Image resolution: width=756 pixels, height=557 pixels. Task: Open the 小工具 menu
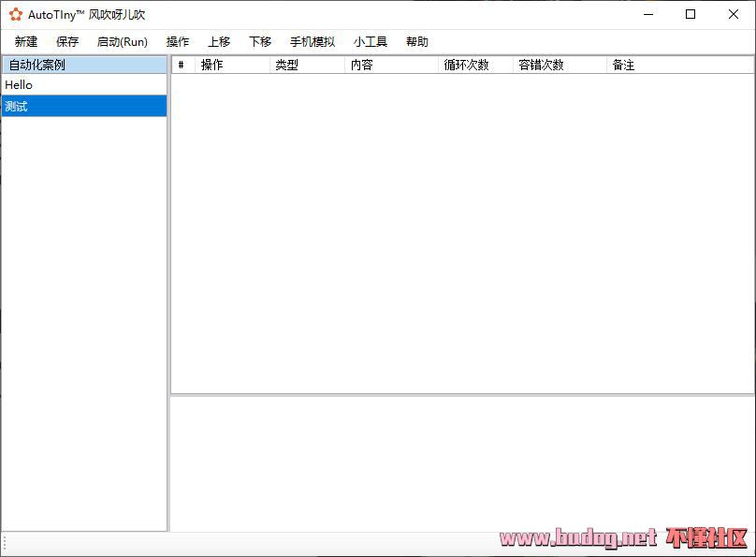click(x=371, y=42)
